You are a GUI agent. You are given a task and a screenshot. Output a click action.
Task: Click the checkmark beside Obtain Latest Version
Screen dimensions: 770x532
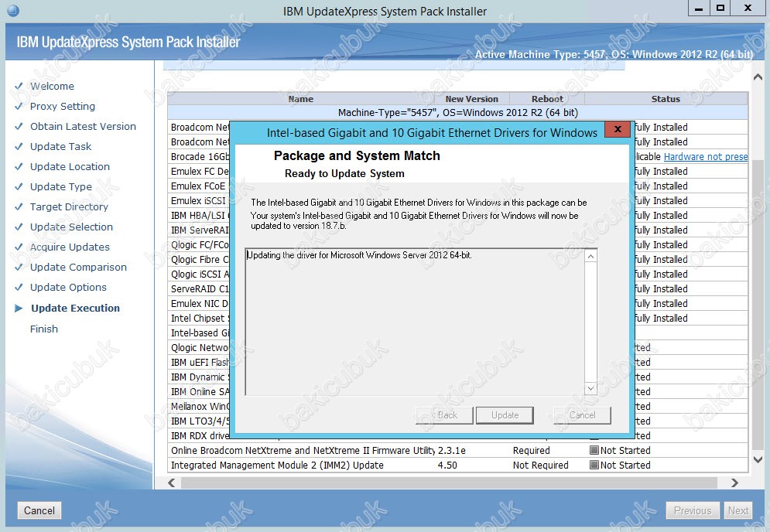[x=19, y=127]
